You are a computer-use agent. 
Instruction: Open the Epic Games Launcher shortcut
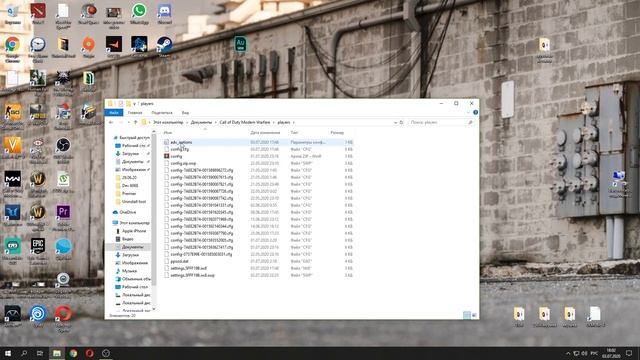38,250
